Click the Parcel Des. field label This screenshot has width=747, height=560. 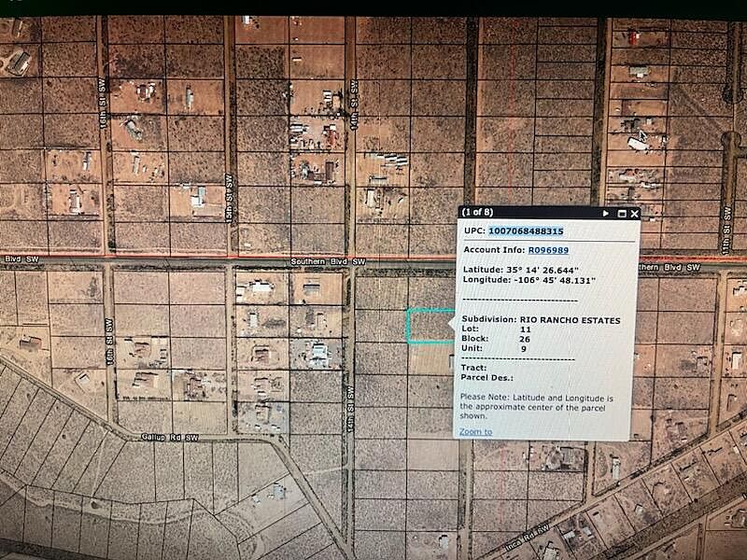click(485, 378)
